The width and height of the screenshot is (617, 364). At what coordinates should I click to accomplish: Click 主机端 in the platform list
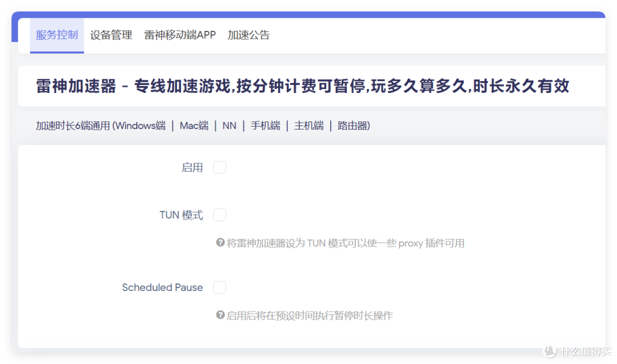pyautogui.click(x=308, y=126)
